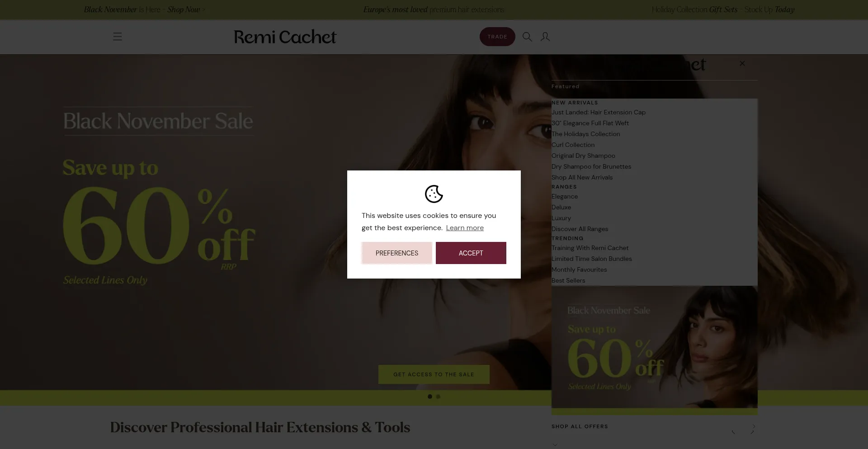
Task: Follow the Learn more cookie link
Action: point(465,228)
